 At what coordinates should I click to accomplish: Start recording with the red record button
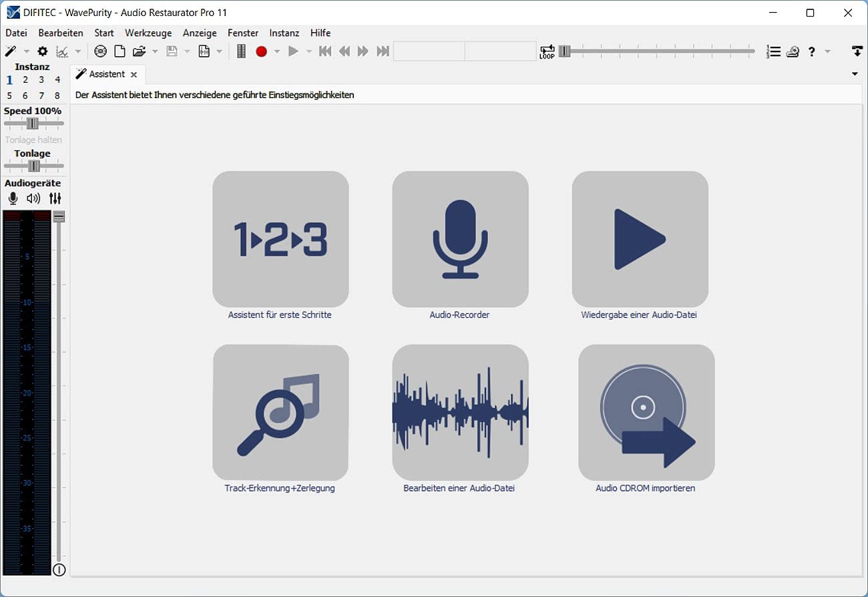[261, 51]
